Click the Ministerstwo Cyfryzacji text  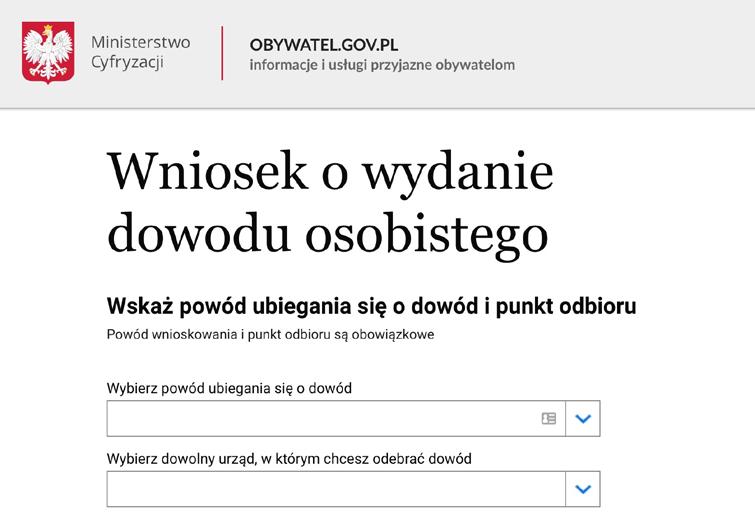141,52
